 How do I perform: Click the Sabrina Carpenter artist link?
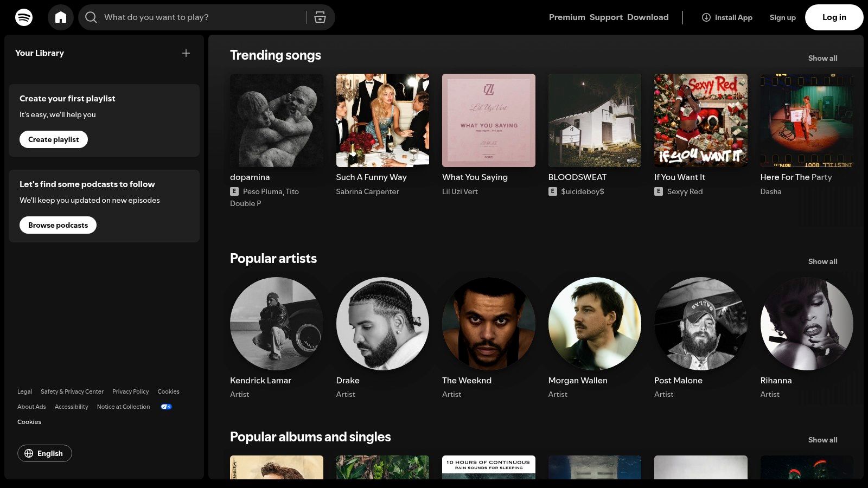[x=367, y=191]
